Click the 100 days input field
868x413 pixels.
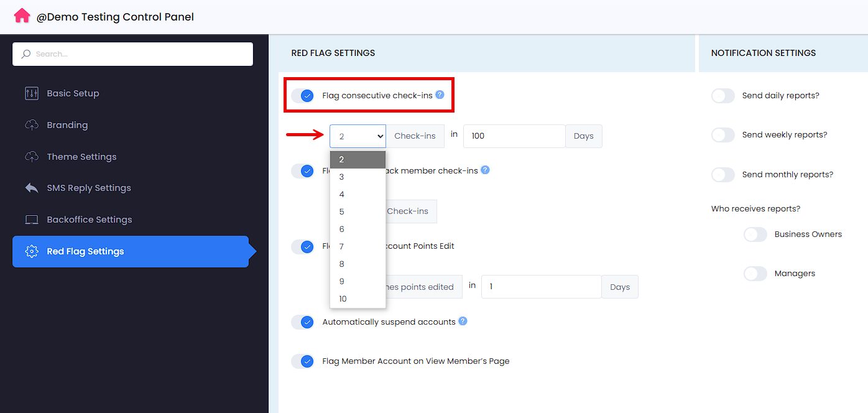click(x=514, y=136)
